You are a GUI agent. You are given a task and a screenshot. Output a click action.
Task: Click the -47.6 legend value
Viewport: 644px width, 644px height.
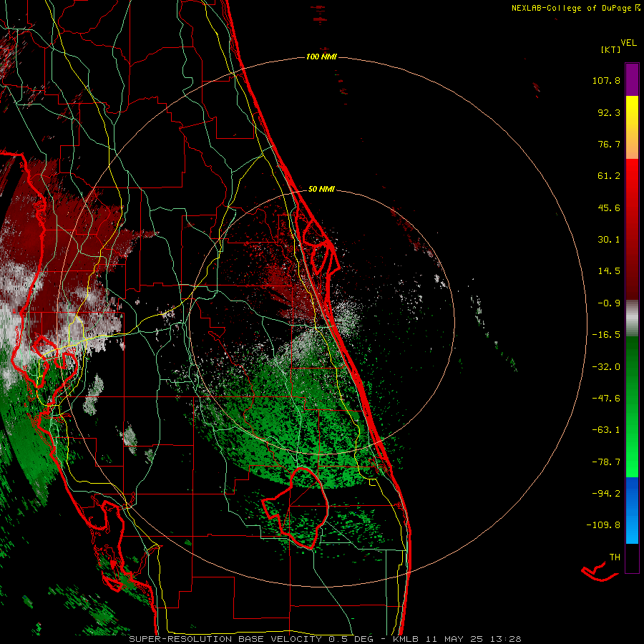point(606,399)
